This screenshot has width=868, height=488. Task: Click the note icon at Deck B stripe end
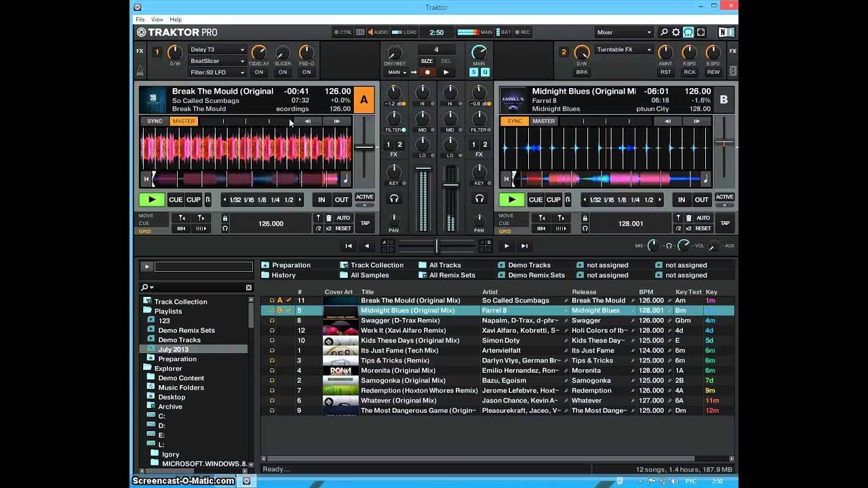pyautogui.click(x=705, y=179)
